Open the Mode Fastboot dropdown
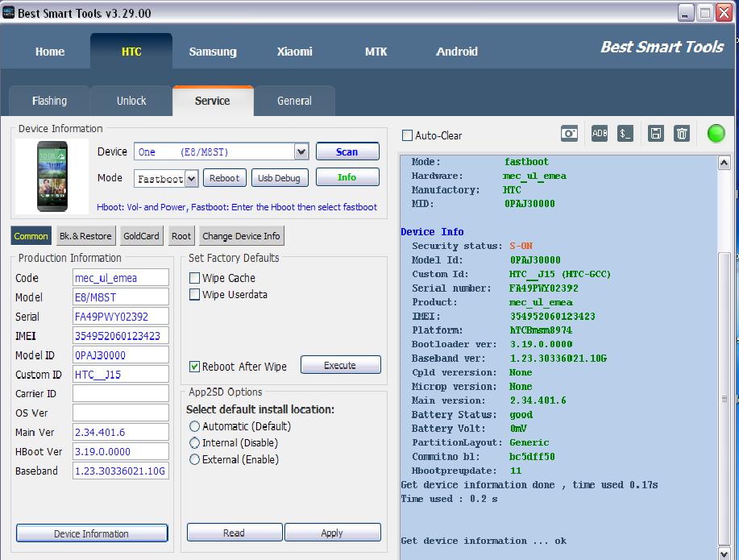This screenshot has width=739, height=560. pos(191,179)
